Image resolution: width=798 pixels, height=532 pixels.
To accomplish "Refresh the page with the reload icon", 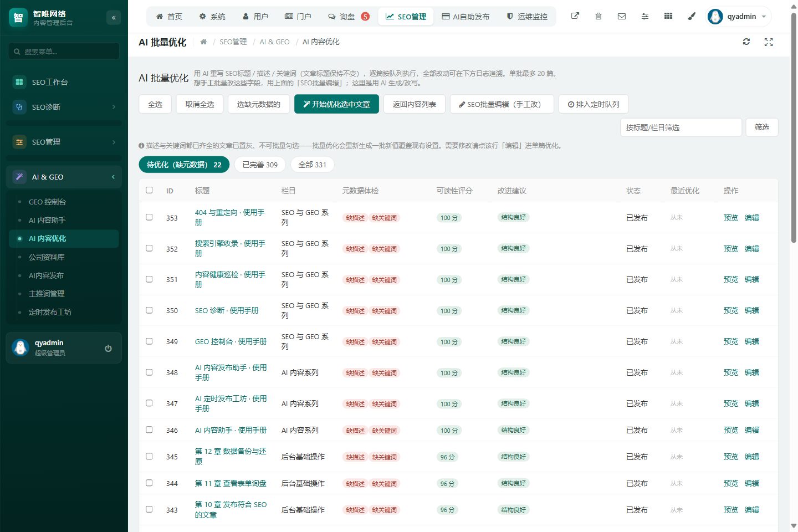I will [x=746, y=42].
